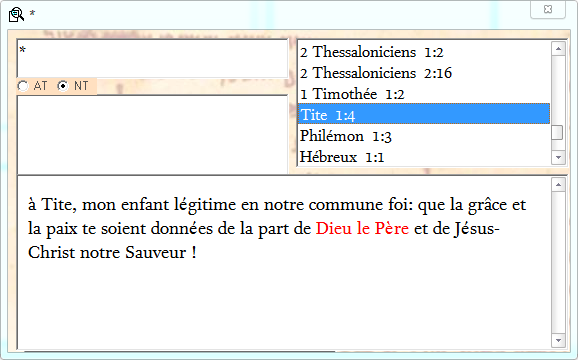Select 2 Thessaloniciens 2:16 result
The height and width of the screenshot is (360, 578).
pyautogui.click(x=424, y=73)
